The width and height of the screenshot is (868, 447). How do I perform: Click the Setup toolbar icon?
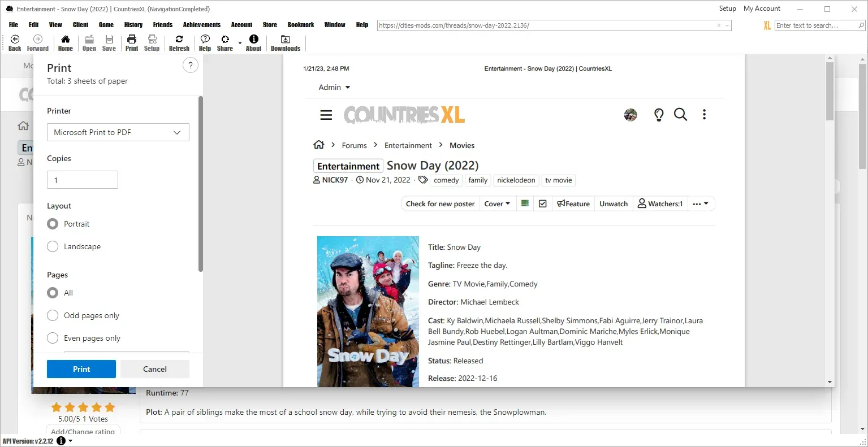(x=152, y=43)
